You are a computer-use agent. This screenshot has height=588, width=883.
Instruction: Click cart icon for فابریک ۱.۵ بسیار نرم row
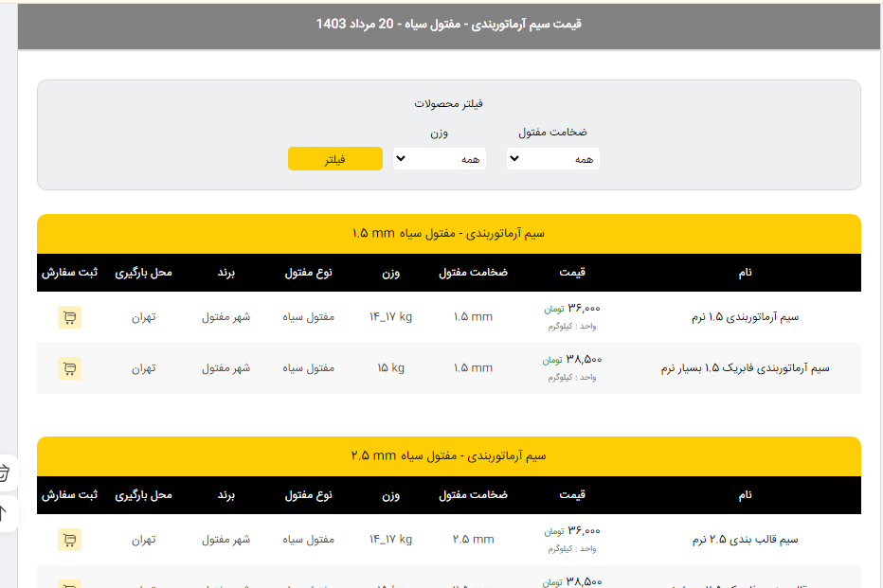[x=69, y=367]
